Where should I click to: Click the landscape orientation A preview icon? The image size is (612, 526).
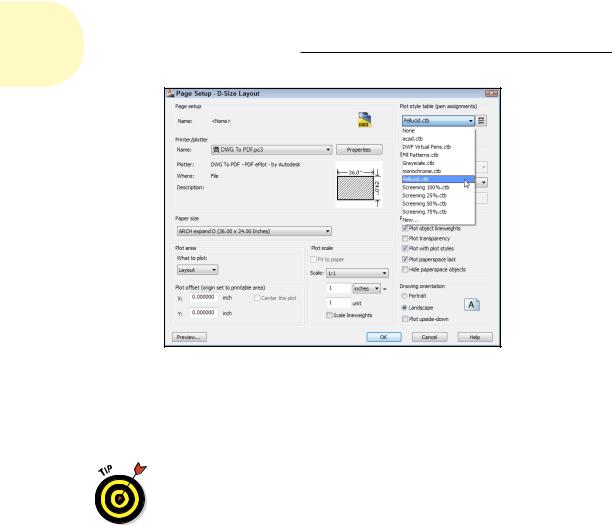(471, 305)
